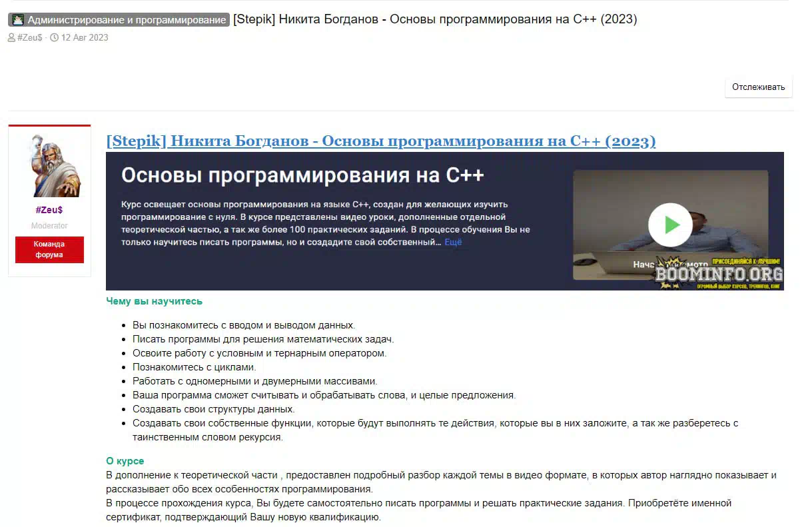Click the thread title text at top
Viewport: 812px width, 527px height.
point(435,19)
